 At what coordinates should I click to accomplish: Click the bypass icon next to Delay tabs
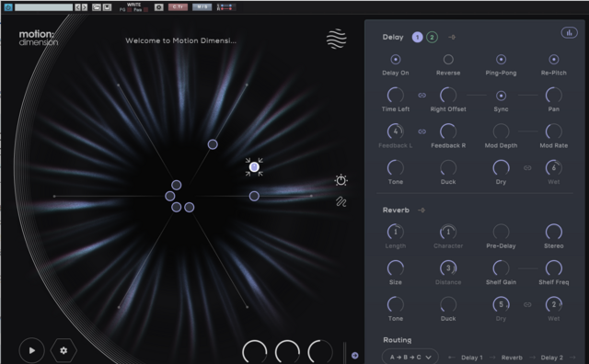click(452, 37)
